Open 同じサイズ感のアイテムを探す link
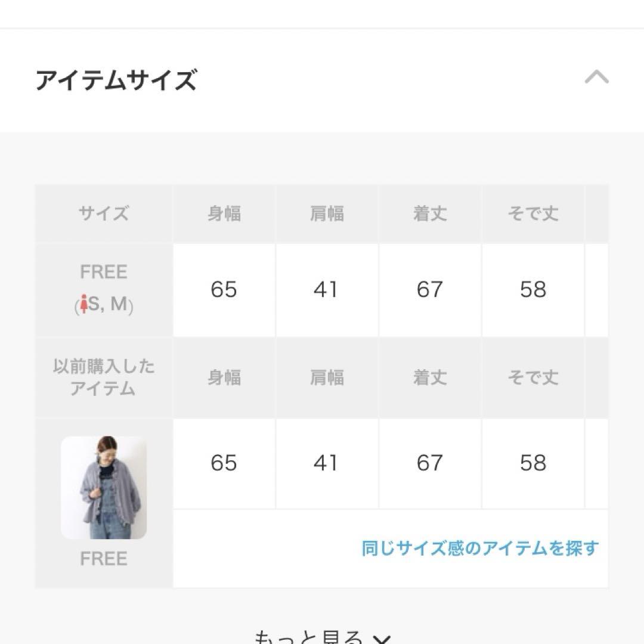This screenshot has width=644, height=644. tap(479, 549)
